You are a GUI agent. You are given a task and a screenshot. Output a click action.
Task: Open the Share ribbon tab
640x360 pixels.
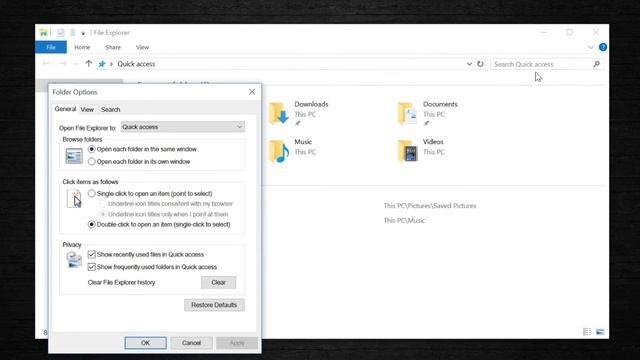click(x=113, y=47)
